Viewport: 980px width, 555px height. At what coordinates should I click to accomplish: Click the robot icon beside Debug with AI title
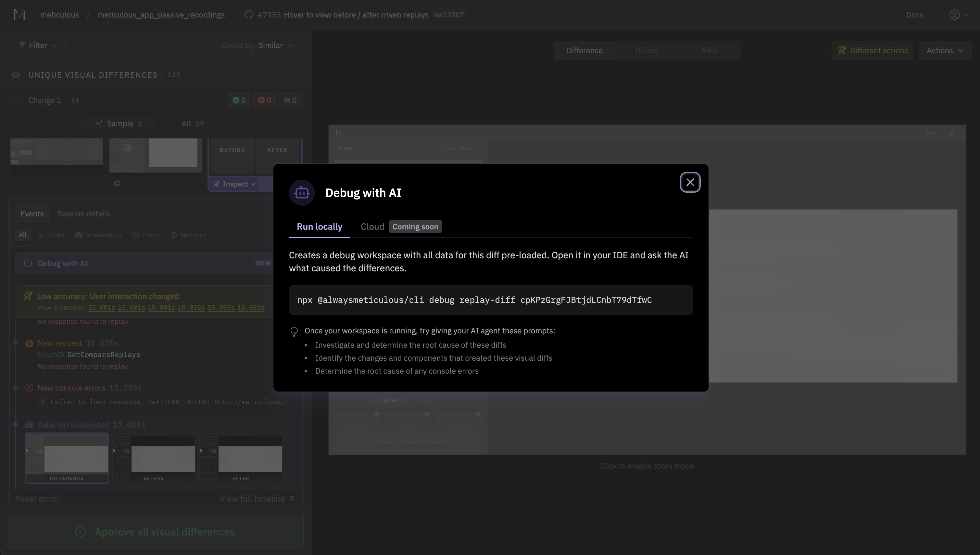pos(302,193)
